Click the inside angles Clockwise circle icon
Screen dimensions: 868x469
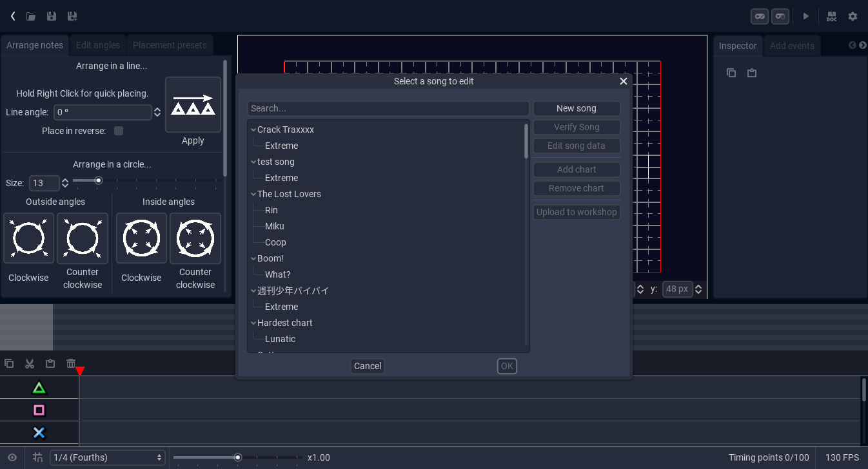click(141, 238)
